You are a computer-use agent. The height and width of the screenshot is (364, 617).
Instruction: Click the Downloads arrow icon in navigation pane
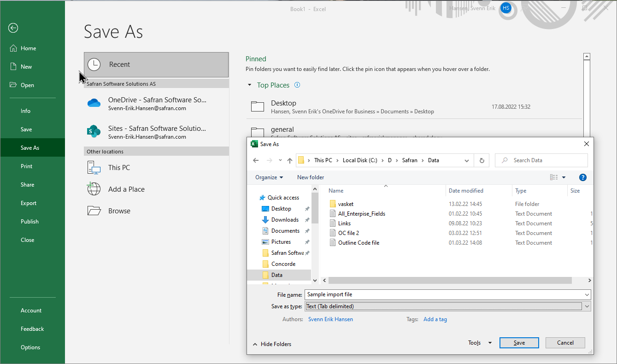pyautogui.click(x=265, y=220)
